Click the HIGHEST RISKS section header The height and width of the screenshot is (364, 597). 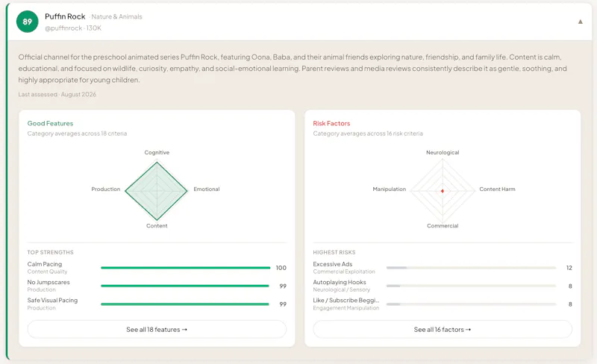point(334,252)
